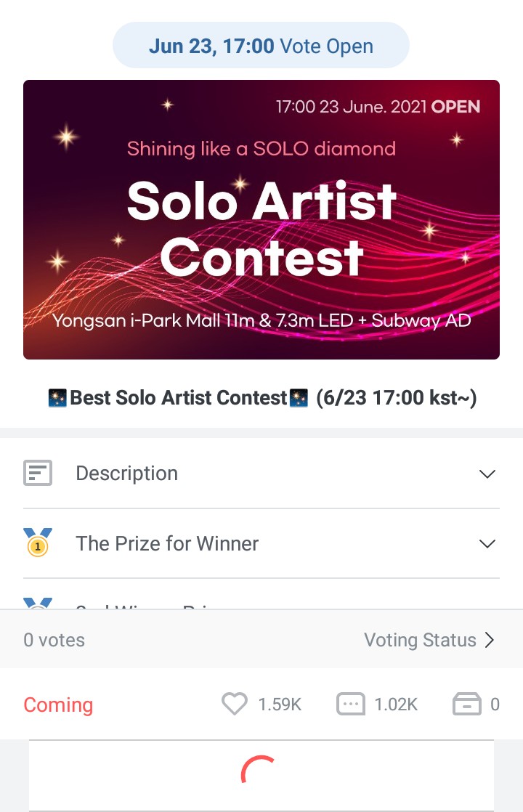523x812 pixels.
Task: Click the 1.02K comments count
Action: 396,704
